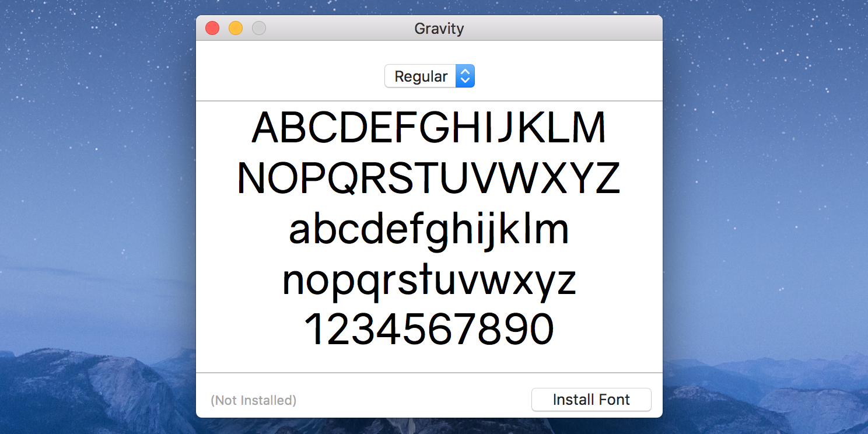Click the blue chevron arrows on the style selector

pos(465,76)
